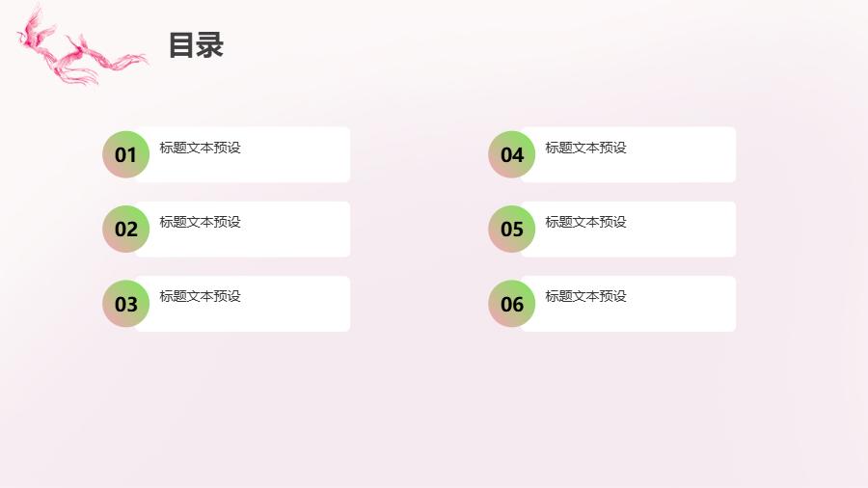Select the 标题文本预设 text beside 06

pos(585,296)
